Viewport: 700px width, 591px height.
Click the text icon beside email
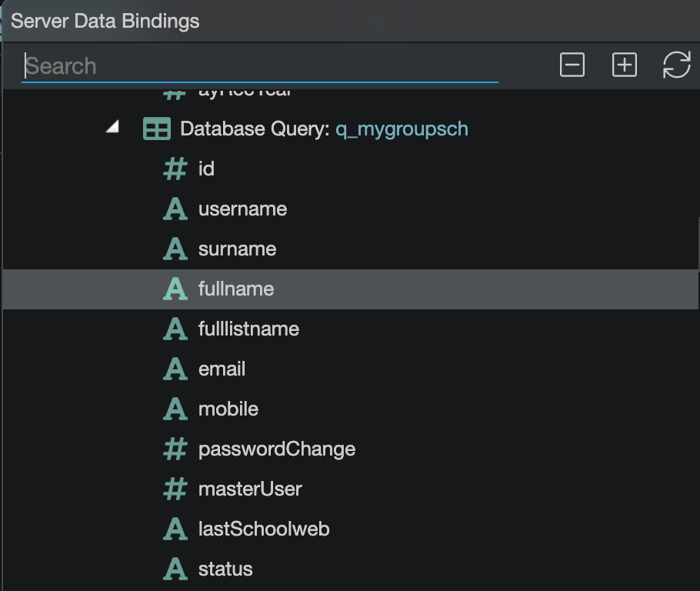175,369
